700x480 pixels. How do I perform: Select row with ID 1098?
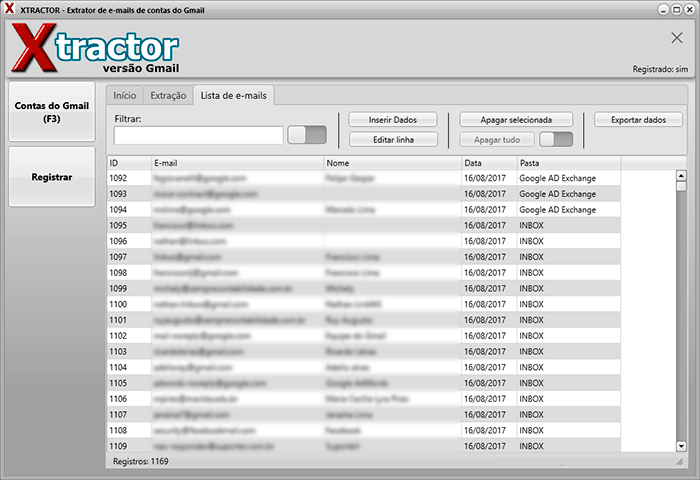point(363,273)
